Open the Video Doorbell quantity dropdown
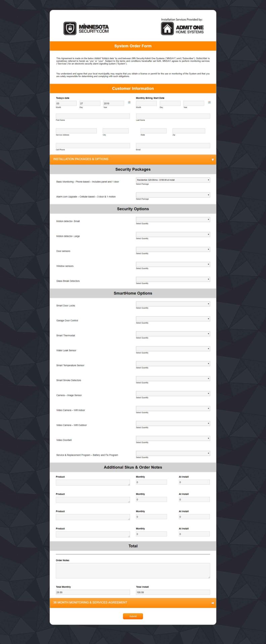This screenshot has width=266, height=644. click(173, 438)
